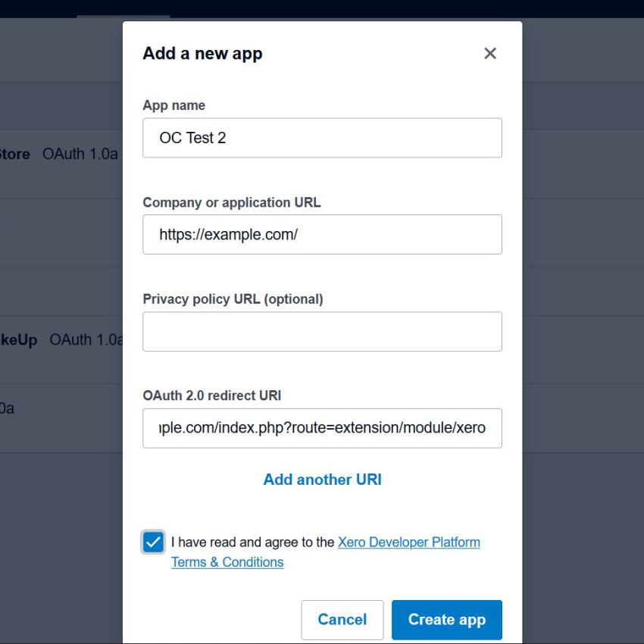
Task: Click the Privacy policy URL (optional) label
Action: pos(233,299)
